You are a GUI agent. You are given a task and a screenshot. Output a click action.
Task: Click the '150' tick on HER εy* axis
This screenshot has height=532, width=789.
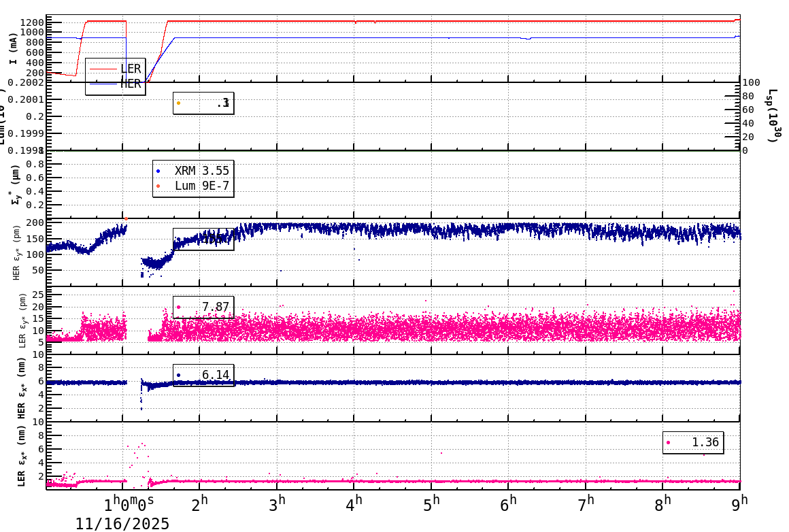(35, 239)
